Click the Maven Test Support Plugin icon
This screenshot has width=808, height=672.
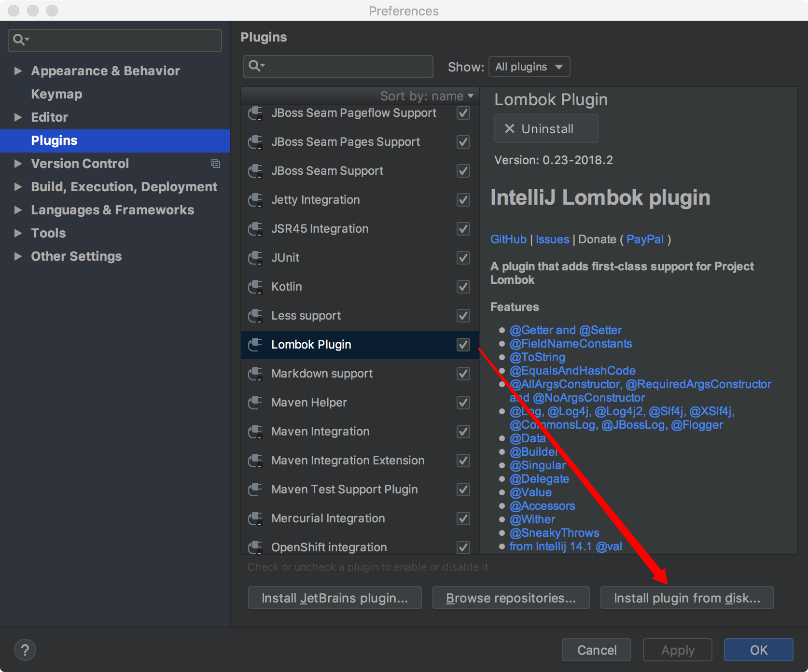(x=255, y=490)
